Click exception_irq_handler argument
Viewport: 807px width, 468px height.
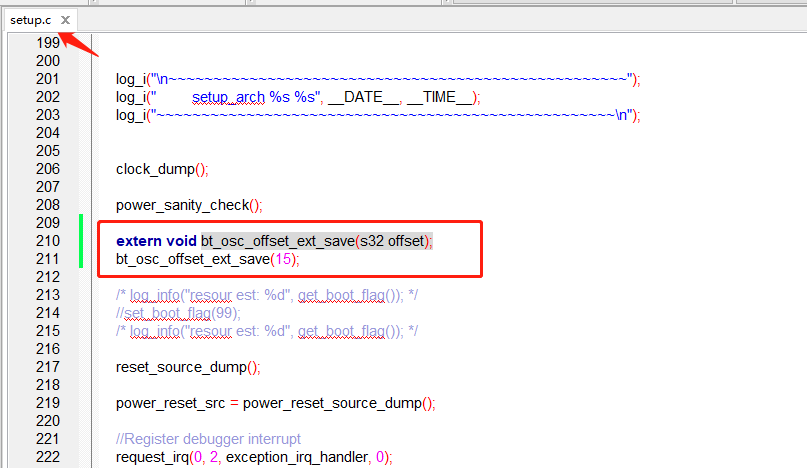pyautogui.click(x=297, y=457)
